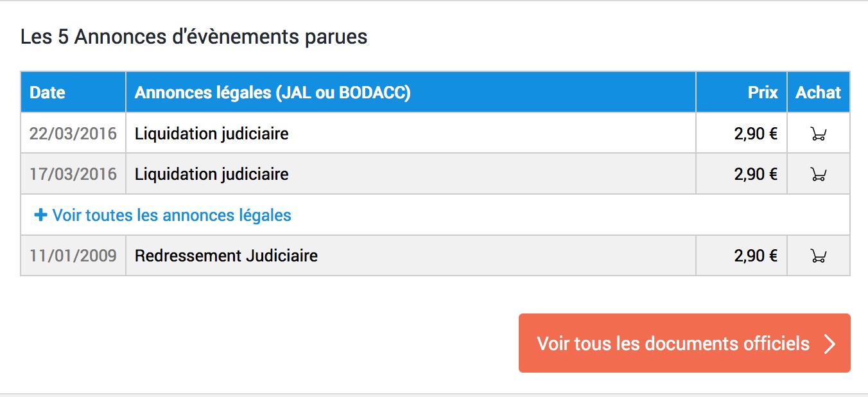Add the 17/03/2016 Liquidation judiciaire to cart

click(x=818, y=174)
